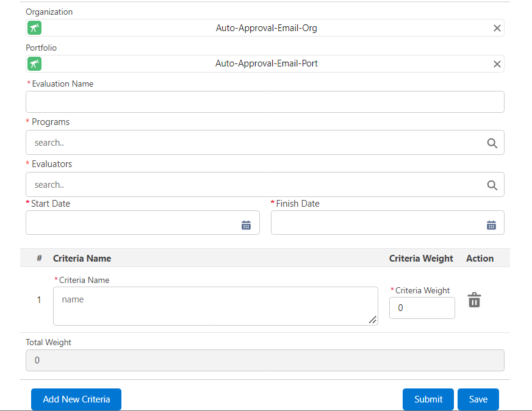The width and height of the screenshot is (532, 411).
Task: Click the Evaluators search magnifier icon
Action: [x=492, y=185]
